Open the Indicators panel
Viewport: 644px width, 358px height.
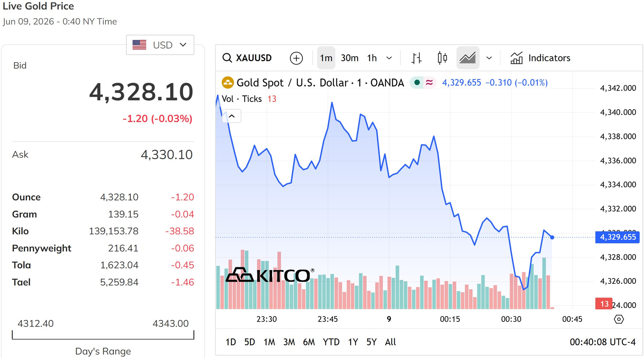tap(540, 58)
